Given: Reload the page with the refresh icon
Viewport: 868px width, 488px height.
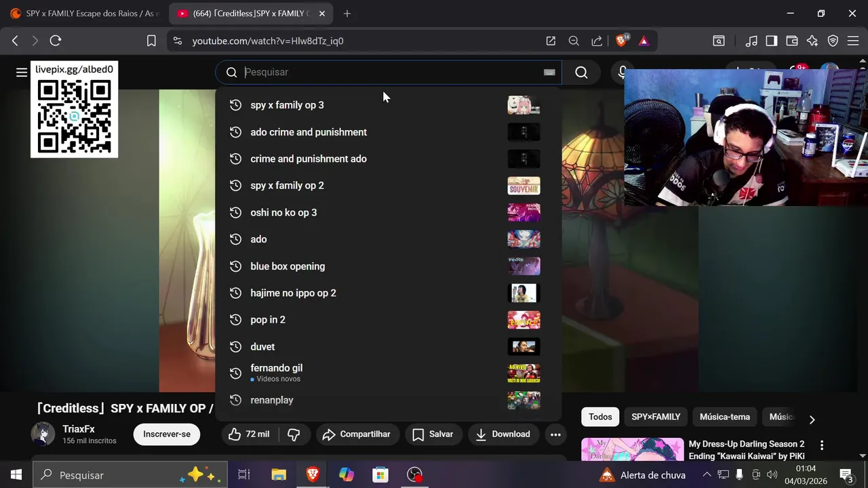Looking at the screenshot, I should 56,41.
